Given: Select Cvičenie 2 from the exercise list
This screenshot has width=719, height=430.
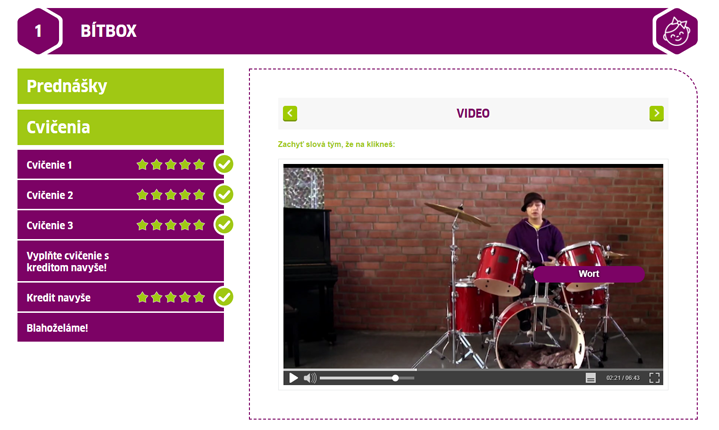Looking at the screenshot, I should coord(121,195).
